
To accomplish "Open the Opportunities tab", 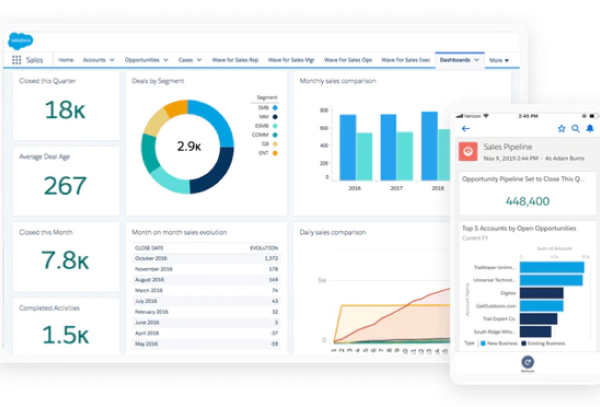I will tap(142, 60).
